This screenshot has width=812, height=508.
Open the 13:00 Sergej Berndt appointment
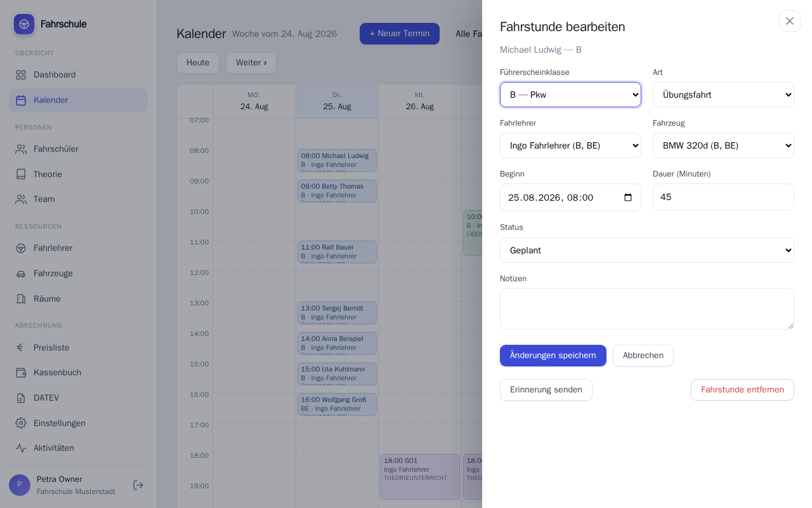click(337, 313)
